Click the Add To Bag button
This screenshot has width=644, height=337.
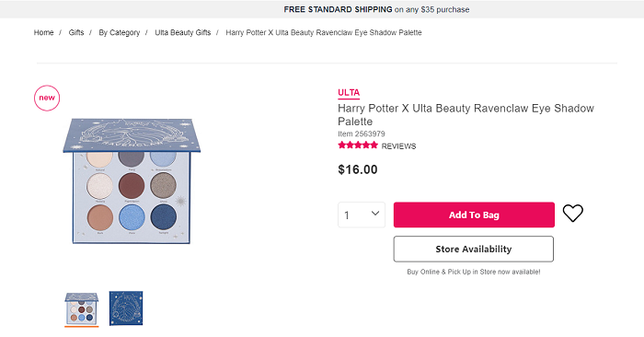coord(474,215)
